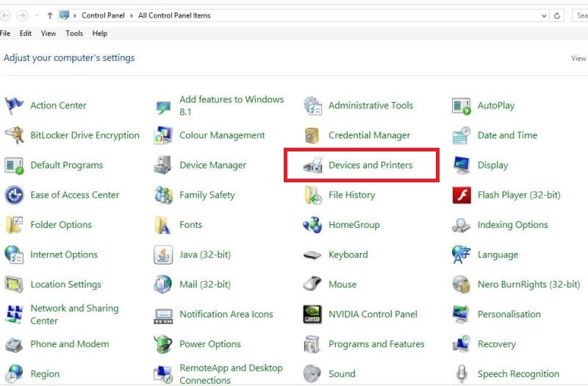The height and width of the screenshot is (386, 588).
Task: Open the Keyboard link
Action: click(x=348, y=254)
